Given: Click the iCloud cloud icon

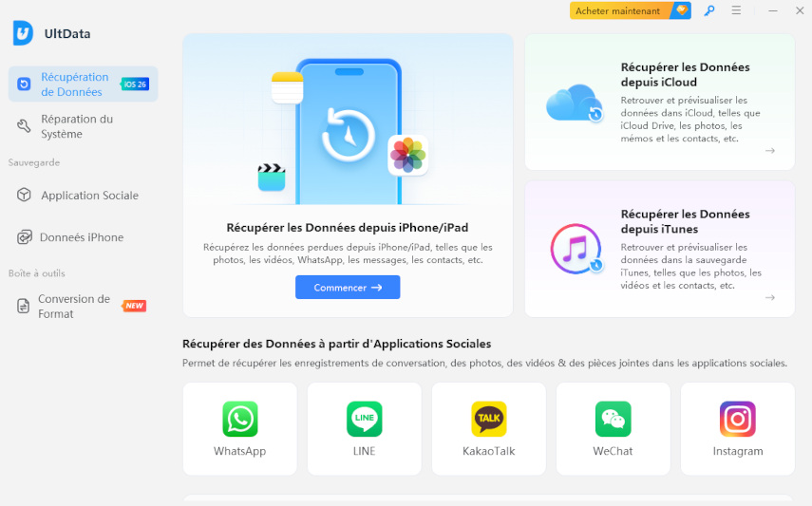Looking at the screenshot, I should click(574, 103).
